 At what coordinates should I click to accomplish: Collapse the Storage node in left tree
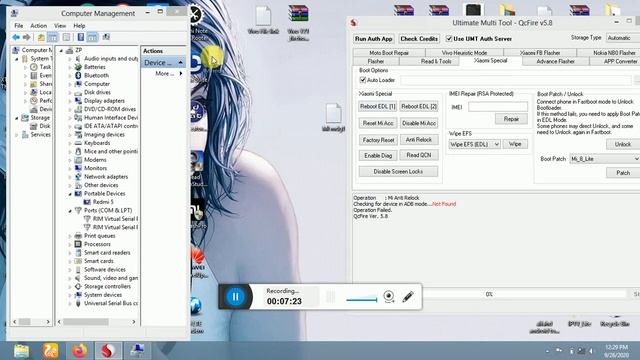click(17, 118)
